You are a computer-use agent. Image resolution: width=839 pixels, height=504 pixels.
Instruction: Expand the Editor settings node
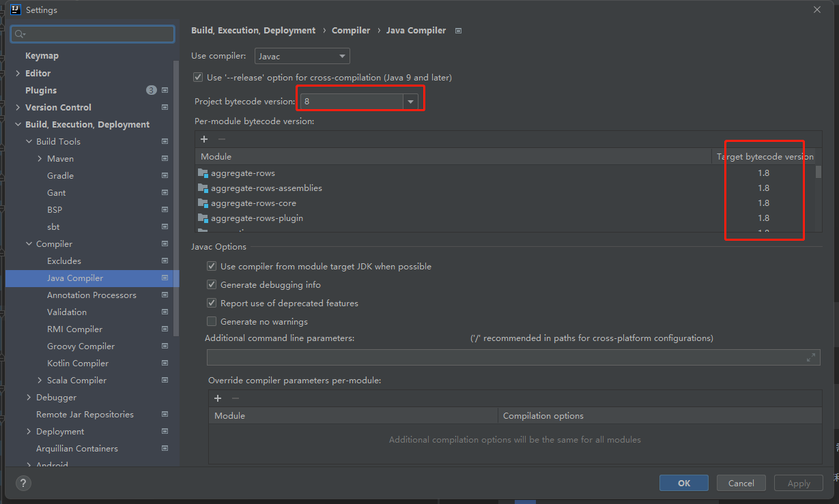point(18,73)
